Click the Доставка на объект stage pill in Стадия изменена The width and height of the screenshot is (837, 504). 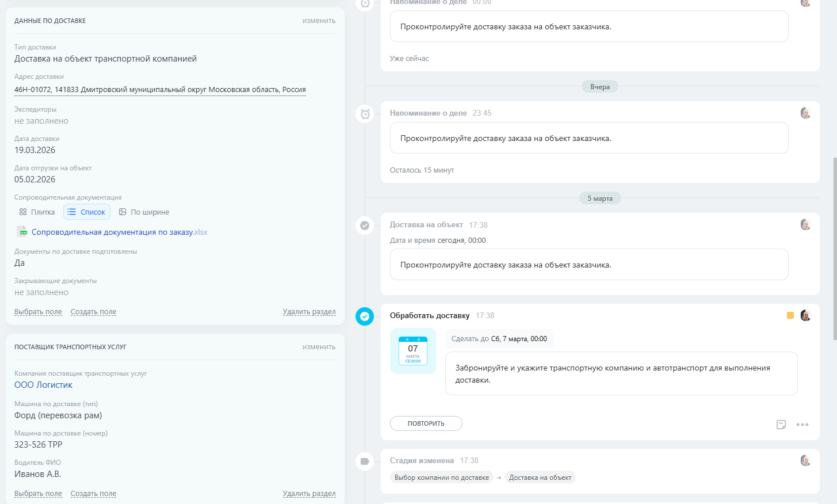pyautogui.click(x=540, y=478)
